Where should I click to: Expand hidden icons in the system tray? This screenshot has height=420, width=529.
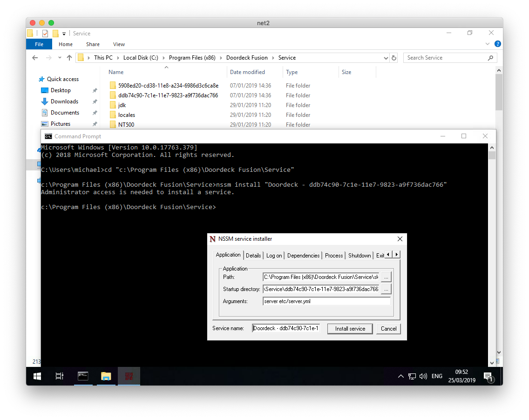pyautogui.click(x=400, y=376)
